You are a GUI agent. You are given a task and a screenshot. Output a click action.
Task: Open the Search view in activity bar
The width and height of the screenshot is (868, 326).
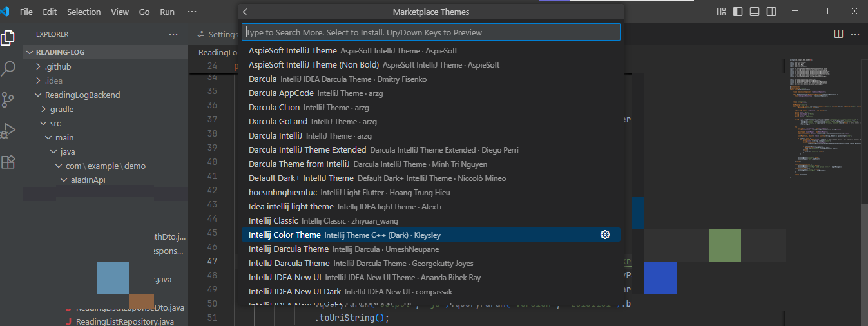click(8, 68)
